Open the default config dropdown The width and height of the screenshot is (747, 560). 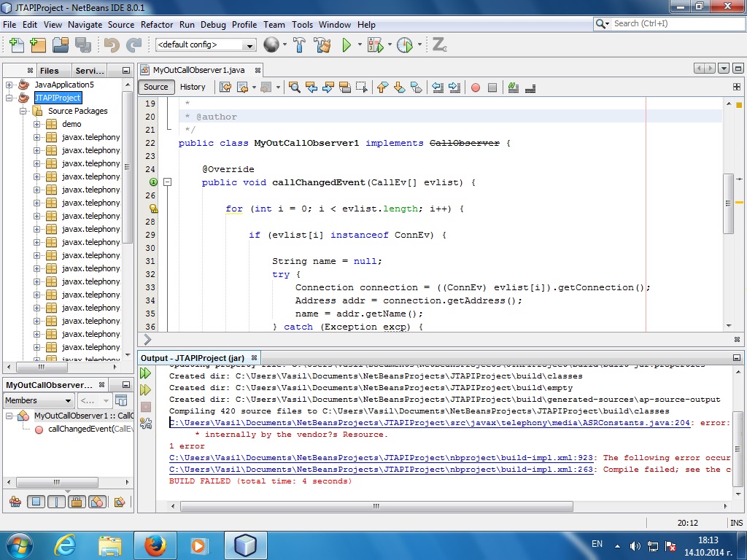tap(206, 45)
